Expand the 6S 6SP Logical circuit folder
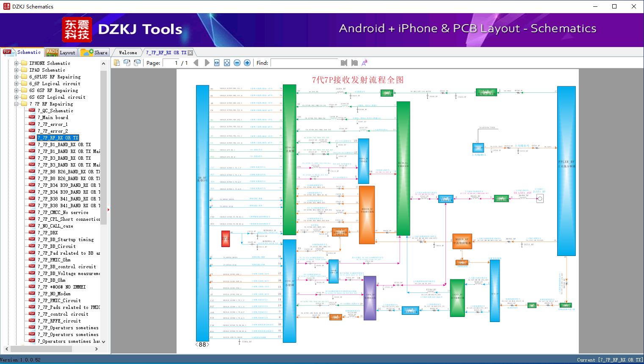Screen dimensions: 644x364 tap(17, 97)
